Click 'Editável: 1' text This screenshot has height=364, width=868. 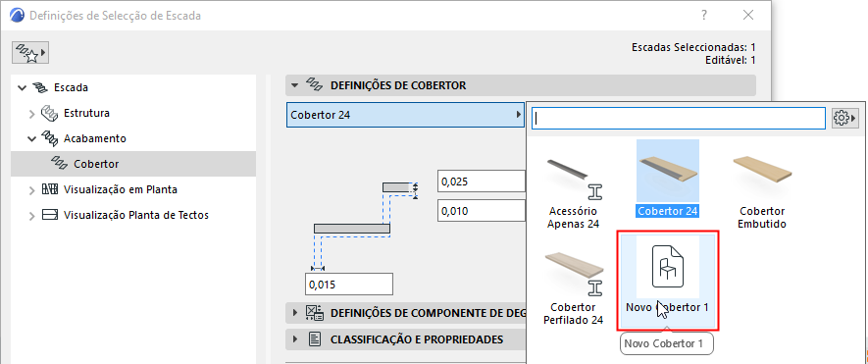(731, 60)
